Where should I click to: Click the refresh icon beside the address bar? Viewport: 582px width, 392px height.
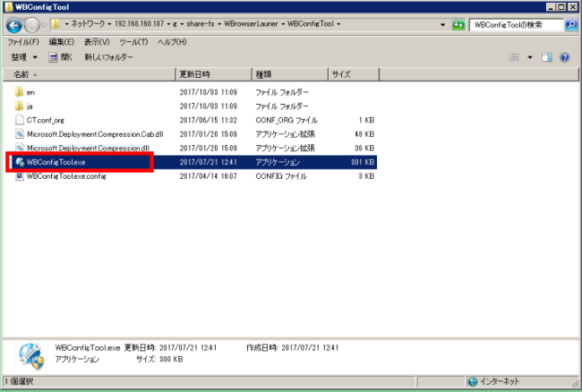tap(459, 26)
